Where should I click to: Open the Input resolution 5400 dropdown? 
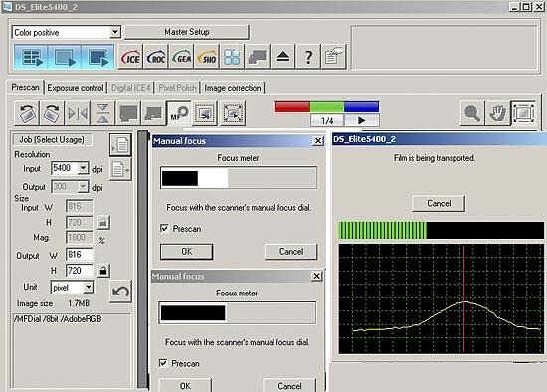[x=83, y=168]
